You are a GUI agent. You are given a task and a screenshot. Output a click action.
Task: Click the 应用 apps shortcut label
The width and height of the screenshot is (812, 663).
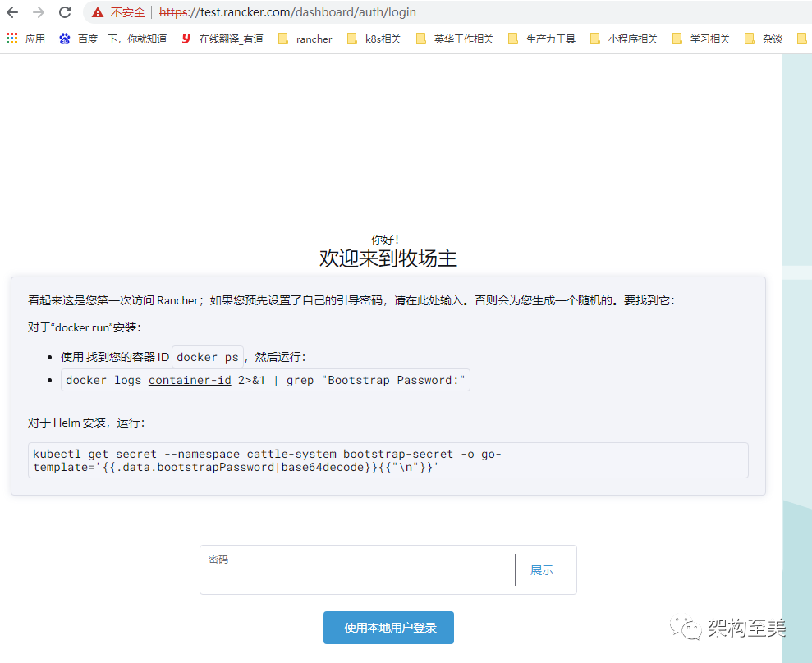[x=35, y=39]
